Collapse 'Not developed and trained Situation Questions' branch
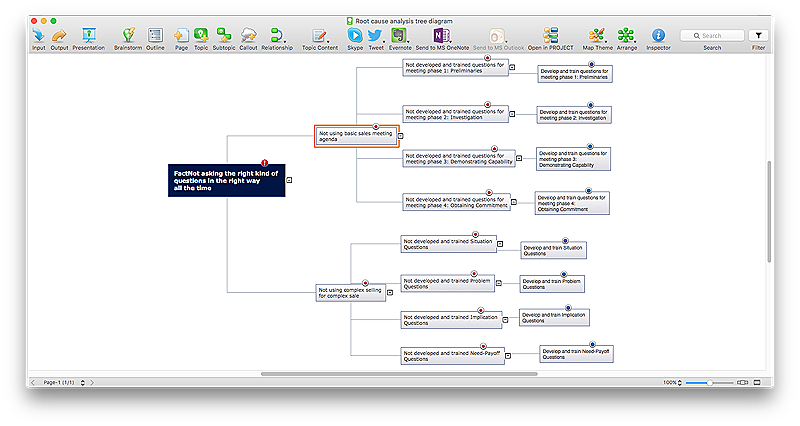800x426 pixels. tap(500, 244)
